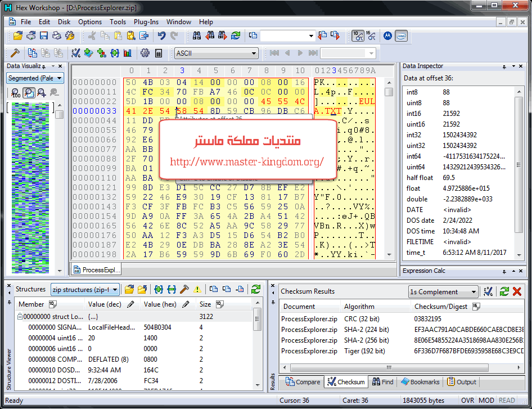Click the Print icon in the toolbar
This screenshot has width=532, height=409.
57,35
